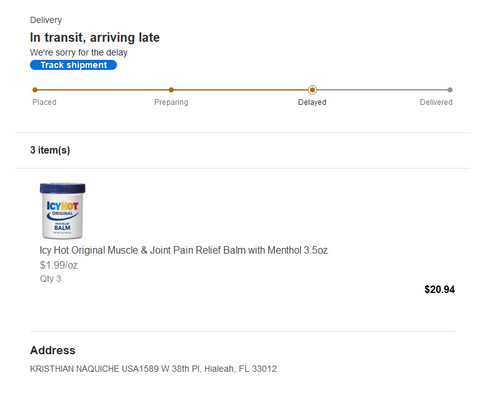This screenshot has width=500, height=416.
Task: Click the Qty 3 text
Action: (x=50, y=279)
